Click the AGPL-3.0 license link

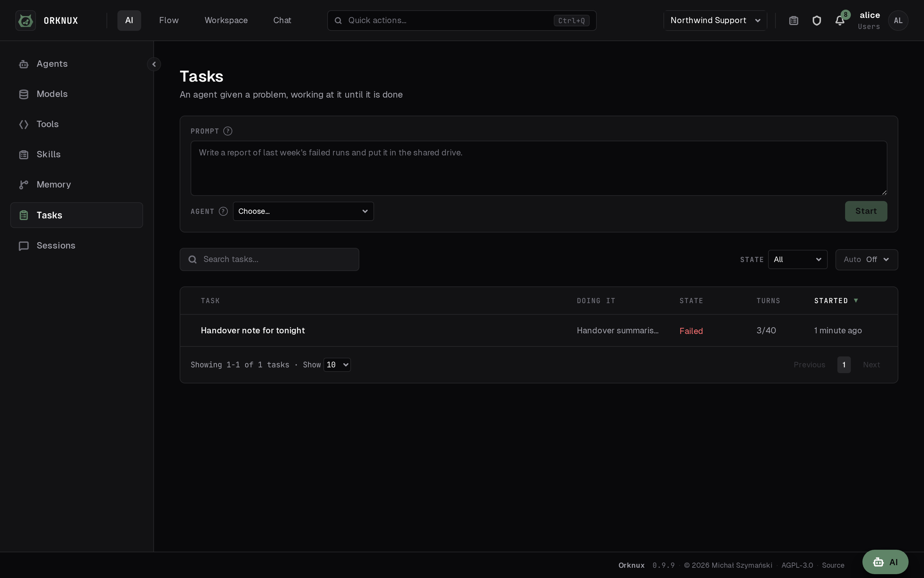[797, 565]
